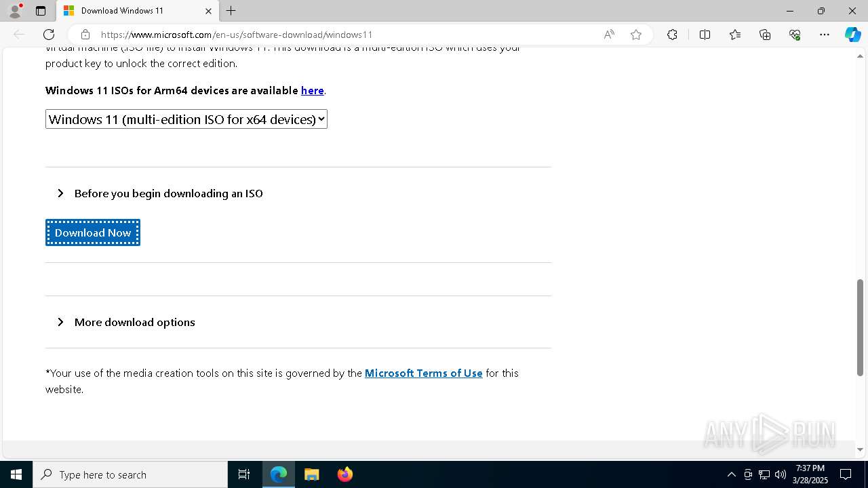
Task: Click the vertical scrollbar thumb
Action: pos(860,327)
